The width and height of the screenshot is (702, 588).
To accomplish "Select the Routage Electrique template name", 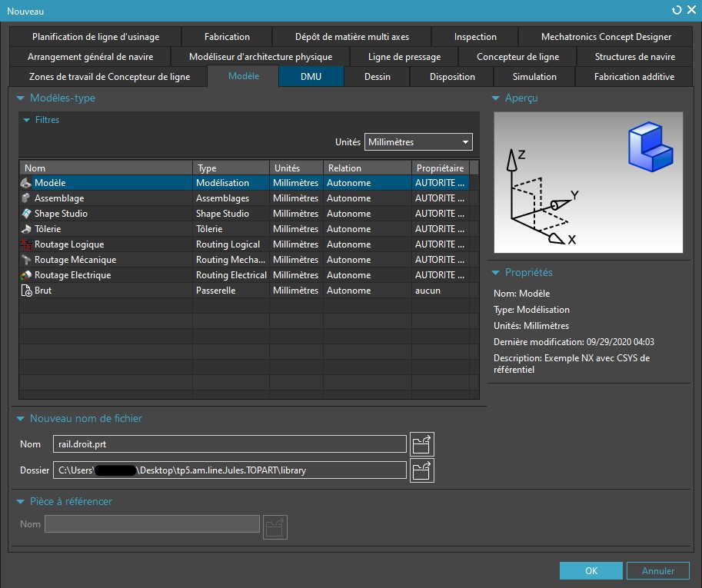I will click(72, 274).
